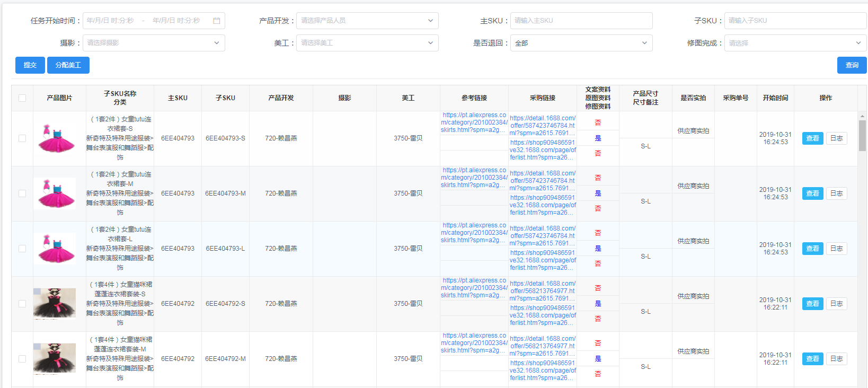The image size is (868, 388).
Task: Open the pink tutu thumbnail for 6EE404793-S
Action: (55, 138)
